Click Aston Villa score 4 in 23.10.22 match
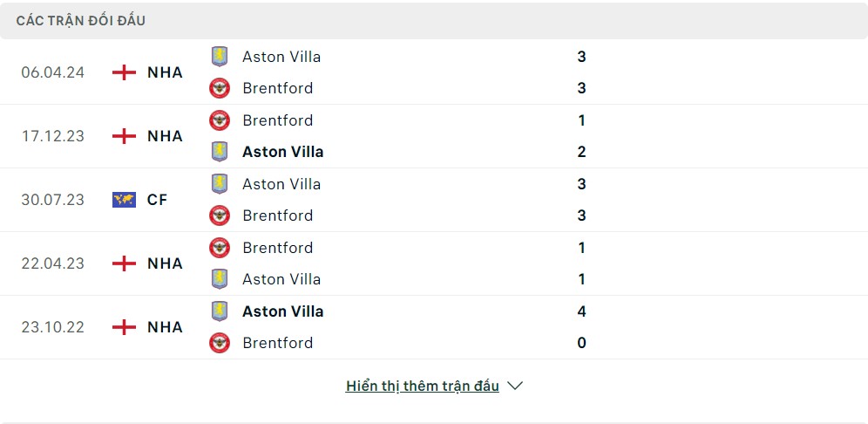This screenshot has width=868, height=424. coord(581,311)
